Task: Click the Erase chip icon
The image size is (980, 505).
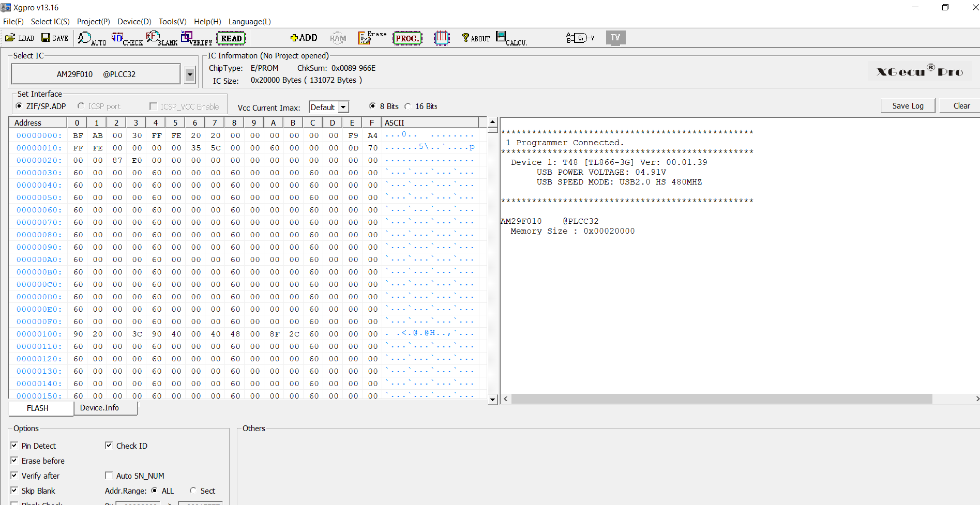Action: tap(372, 38)
